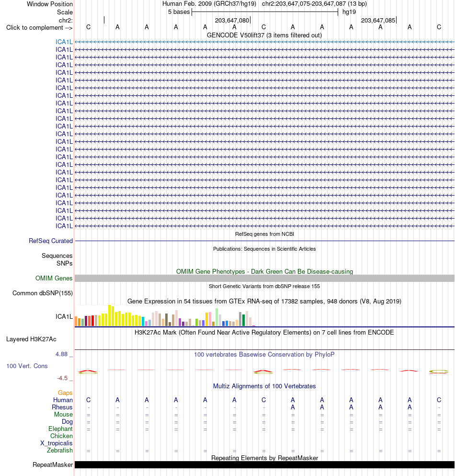The width and height of the screenshot is (455, 476).
Task: Click the 'RefSeq Curated' track label
Action: point(51,241)
